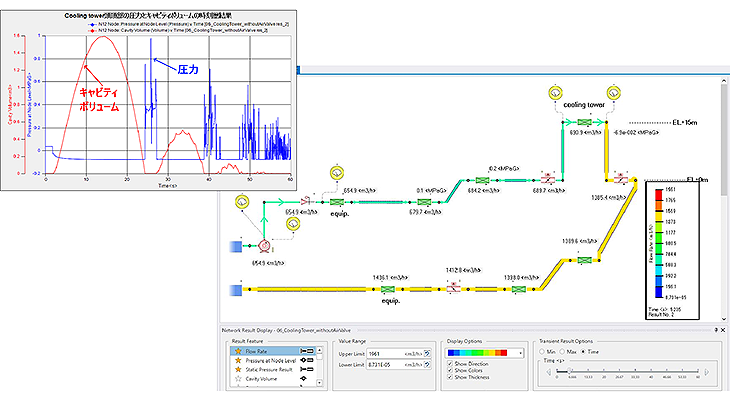Viewport: 730px width, 401px height.
Task: Select green component at 684.2 m3/h
Action: point(482,180)
